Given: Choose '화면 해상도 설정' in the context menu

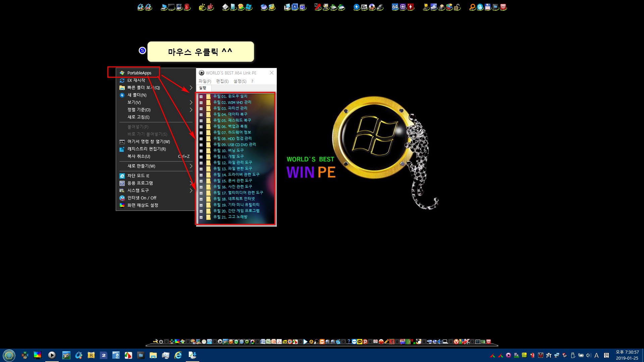Looking at the screenshot, I should click(156, 205).
